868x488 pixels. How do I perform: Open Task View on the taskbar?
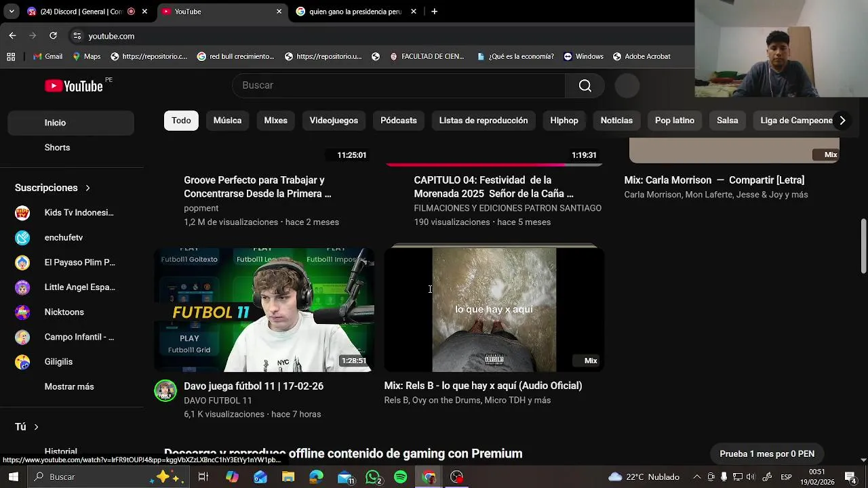(203, 476)
